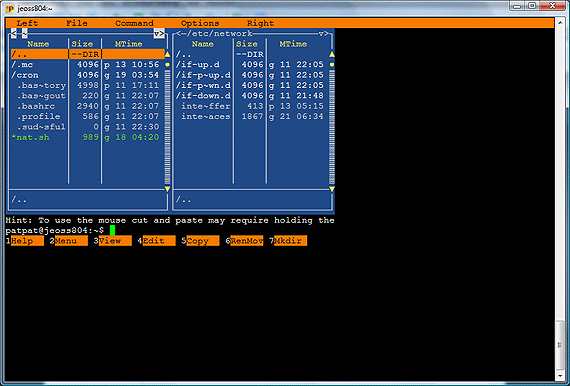Select the nat.sh file in the left panel
570x386 pixels.
[x=87, y=137]
